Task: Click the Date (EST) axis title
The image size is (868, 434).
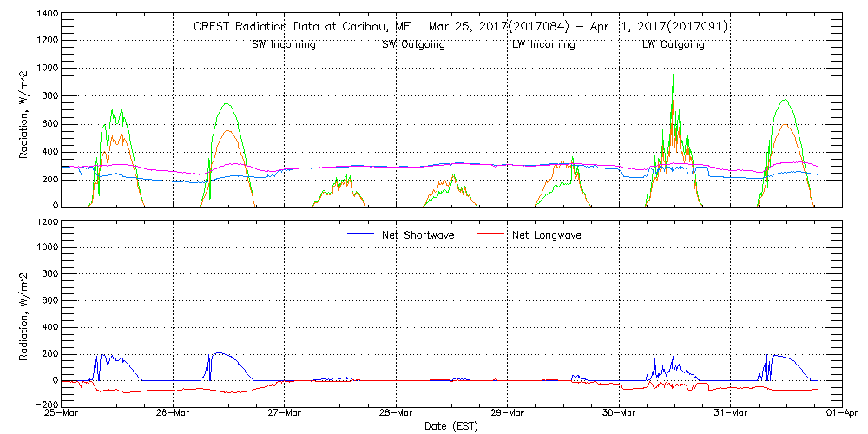Action: pyautogui.click(x=452, y=426)
